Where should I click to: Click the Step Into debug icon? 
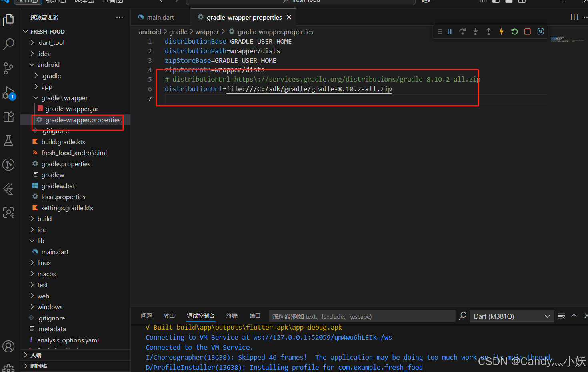coord(475,32)
